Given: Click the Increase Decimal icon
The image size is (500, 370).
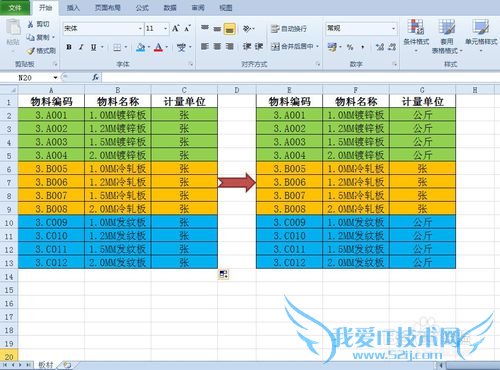Looking at the screenshot, I should click(380, 47).
